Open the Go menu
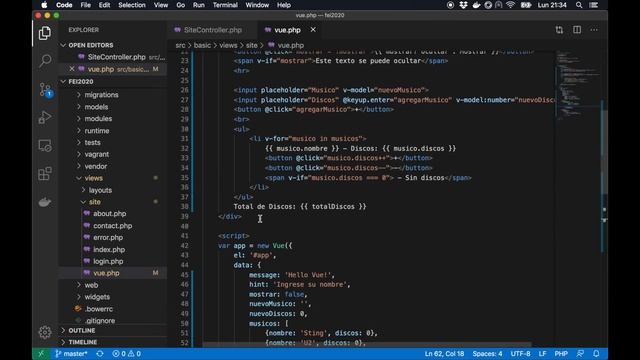This screenshot has width=640, height=360. [x=180, y=5]
